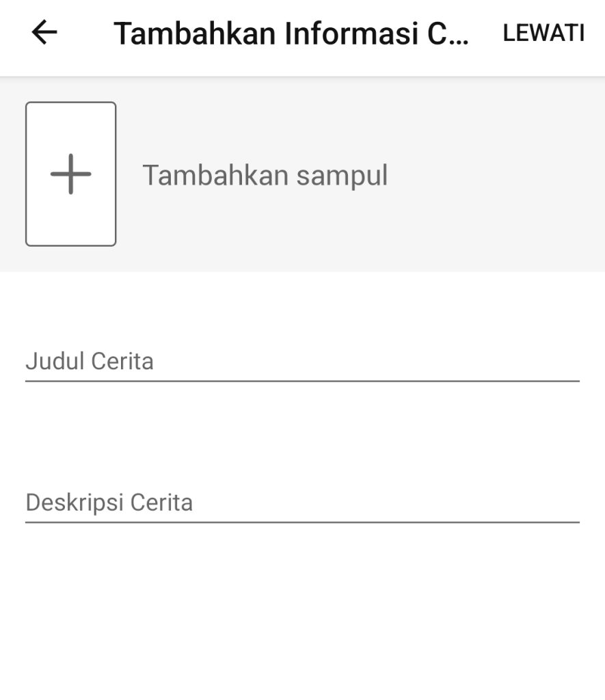Select the story title placeholder text
The height and width of the screenshot is (700, 605).
90,361
